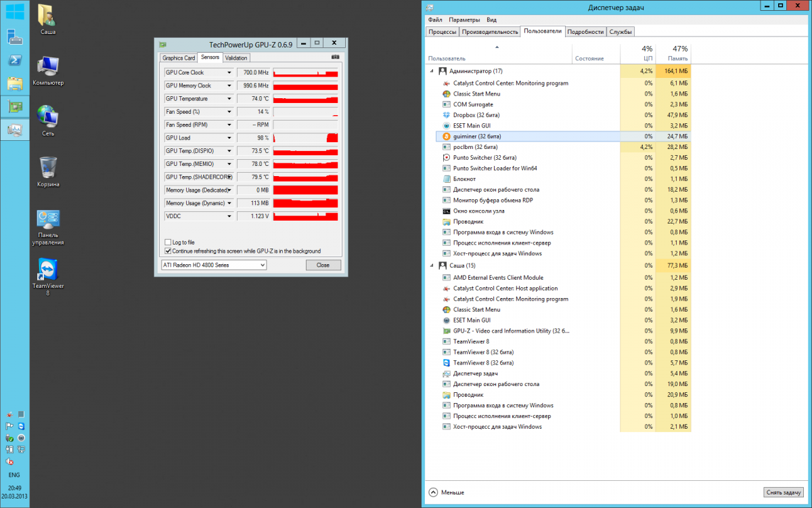Click the Windows Start button
This screenshot has height=508, width=812.
(14, 13)
